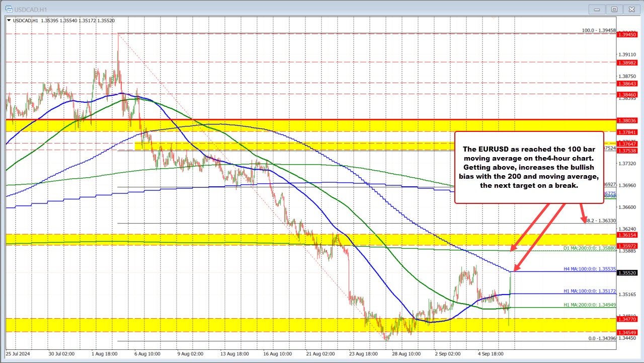The image size is (644, 363).
Task: Select the yellow 1.36154 support label
Action: coord(627,234)
